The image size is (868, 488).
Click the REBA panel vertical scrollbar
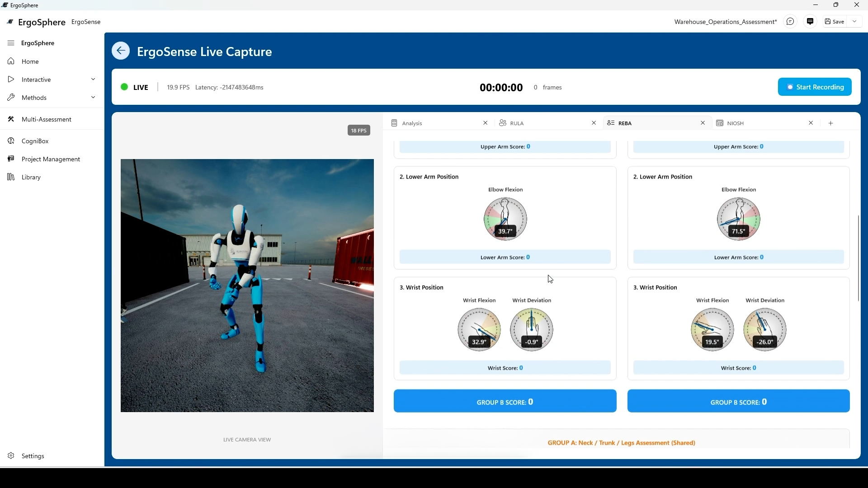858,258
